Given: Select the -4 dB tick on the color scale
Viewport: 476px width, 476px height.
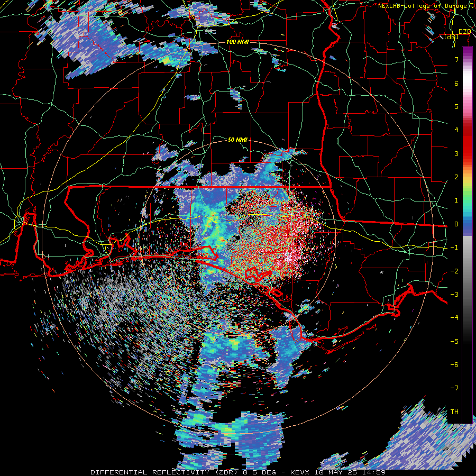Looking at the screenshot, I should tap(454, 318).
